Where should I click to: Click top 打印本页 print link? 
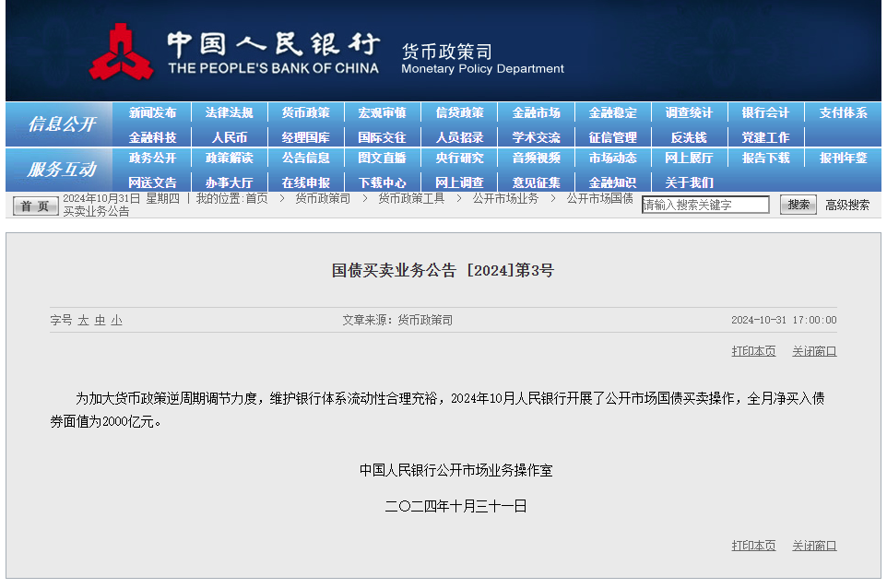pyautogui.click(x=753, y=351)
